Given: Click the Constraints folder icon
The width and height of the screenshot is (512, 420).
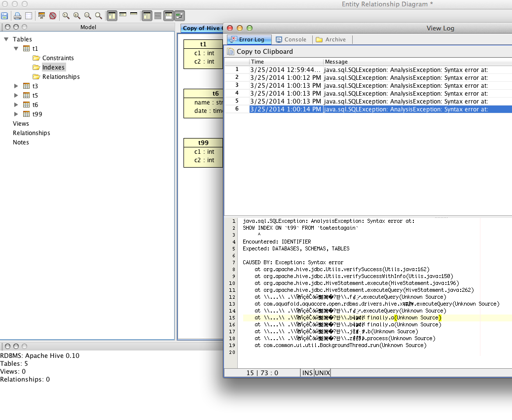Looking at the screenshot, I should [36, 58].
